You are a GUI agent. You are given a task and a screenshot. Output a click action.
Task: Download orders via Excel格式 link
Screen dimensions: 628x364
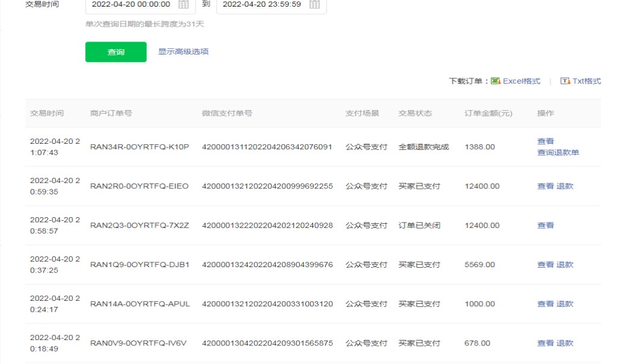(521, 81)
